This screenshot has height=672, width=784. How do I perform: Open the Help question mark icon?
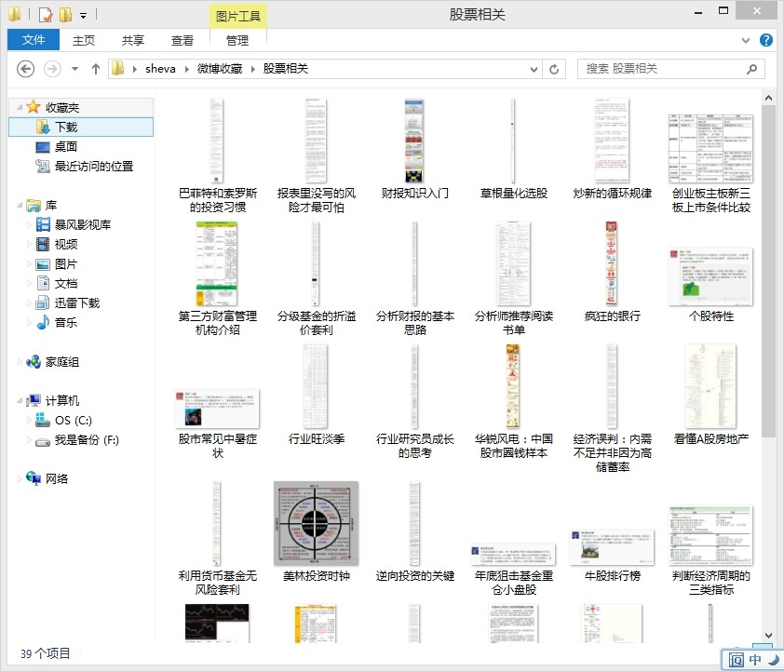pyautogui.click(x=766, y=40)
